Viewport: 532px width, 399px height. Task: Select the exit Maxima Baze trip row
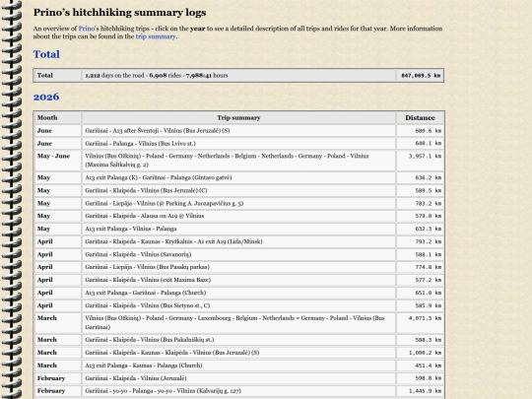[238, 280]
